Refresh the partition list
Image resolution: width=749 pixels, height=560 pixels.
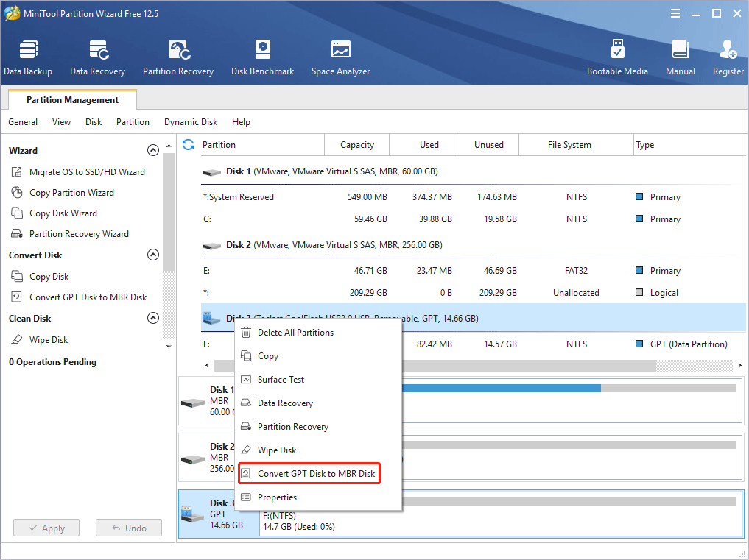189,145
